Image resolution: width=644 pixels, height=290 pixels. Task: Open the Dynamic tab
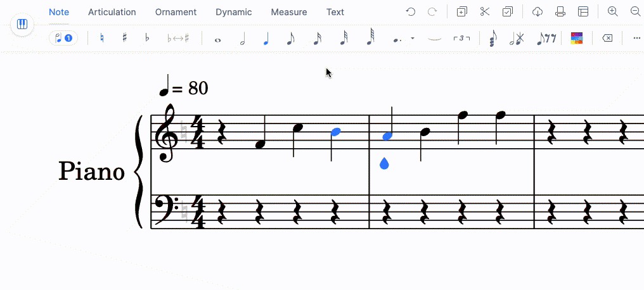233,12
